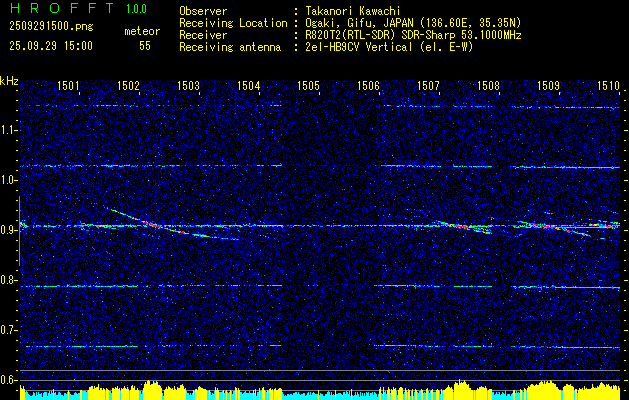Click the timestamp 25.09.29 15:00
The image size is (629, 400).
click(51, 46)
